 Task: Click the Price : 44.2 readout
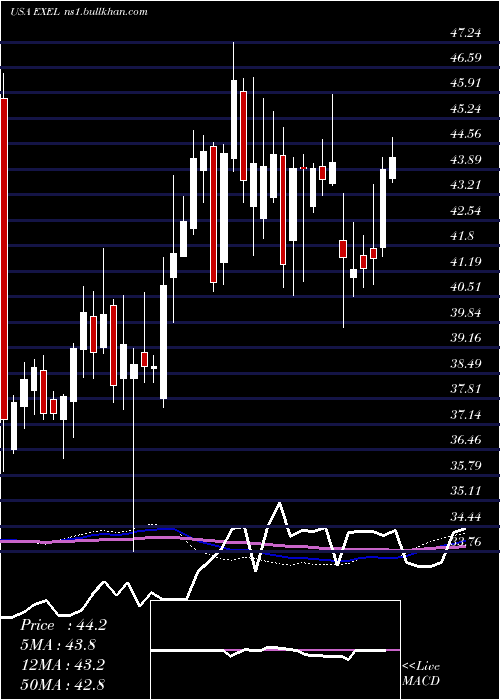point(63,625)
